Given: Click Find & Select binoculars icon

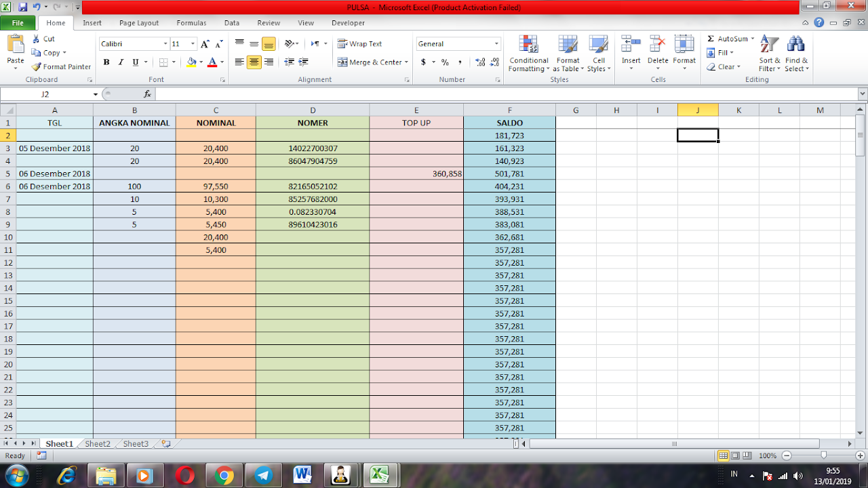Looking at the screenshot, I should (x=795, y=45).
